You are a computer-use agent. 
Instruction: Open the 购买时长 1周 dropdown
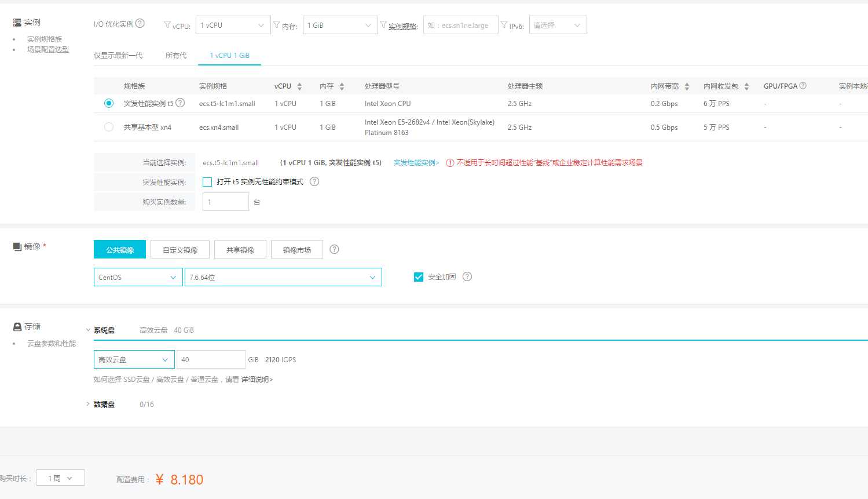point(60,478)
